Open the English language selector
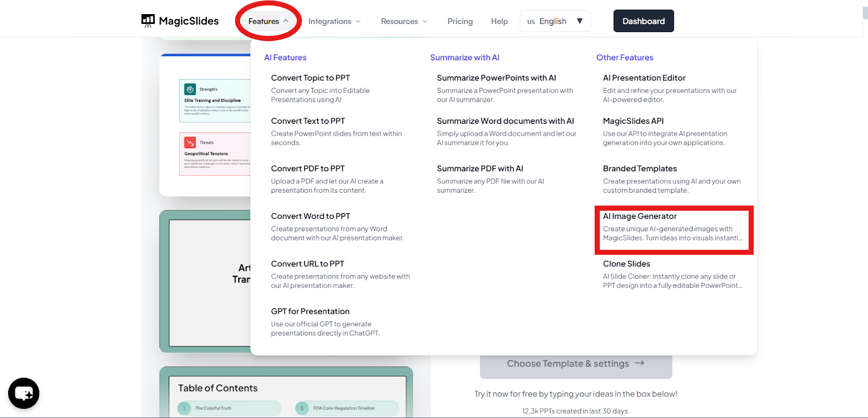 click(x=555, y=21)
